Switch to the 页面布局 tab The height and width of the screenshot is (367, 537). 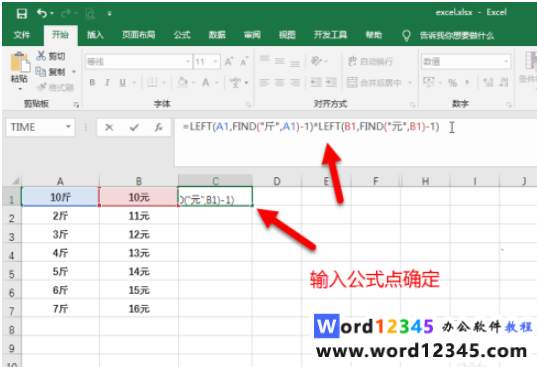139,35
